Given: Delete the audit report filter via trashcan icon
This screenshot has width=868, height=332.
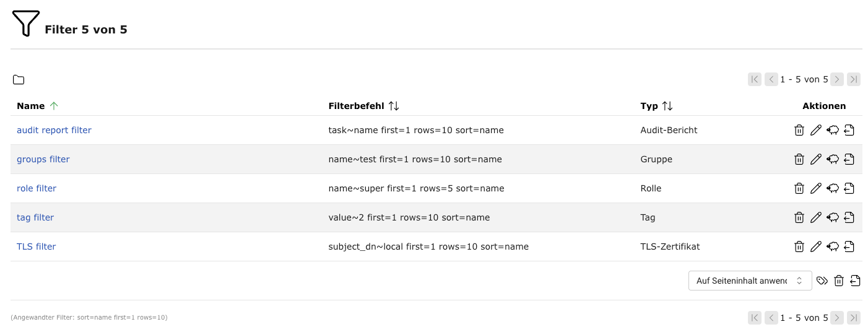Looking at the screenshot, I should tap(799, 130).
